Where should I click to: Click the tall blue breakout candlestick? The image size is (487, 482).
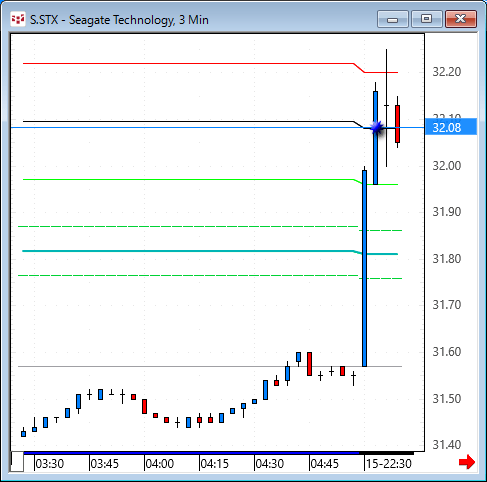(364, 268)
